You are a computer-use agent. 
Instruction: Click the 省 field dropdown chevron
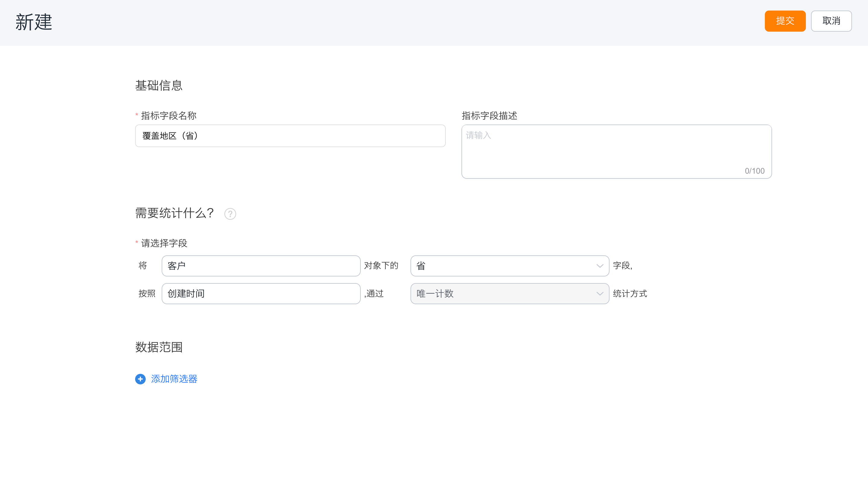[600, 266]
